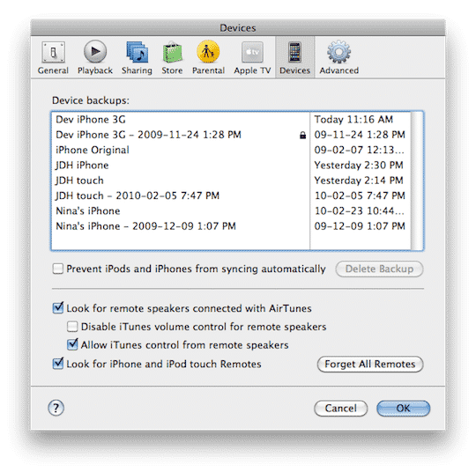
Task: Click Forget All Remotes
Action: (370, 364)
